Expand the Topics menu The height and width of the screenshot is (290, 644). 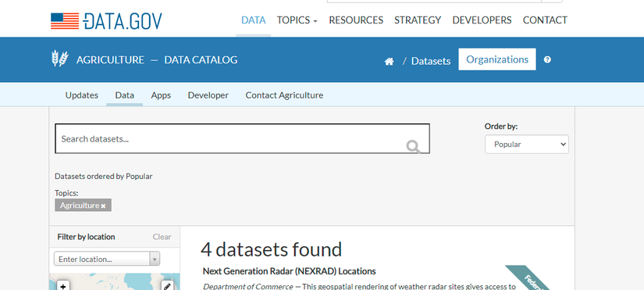[297, 20]
